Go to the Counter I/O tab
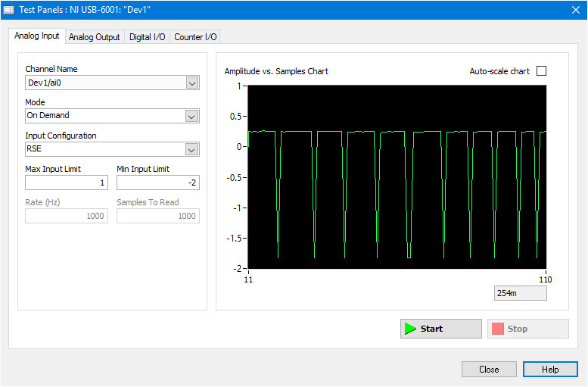The height and width of the screenshot is (387, 588). pos(195,37)
